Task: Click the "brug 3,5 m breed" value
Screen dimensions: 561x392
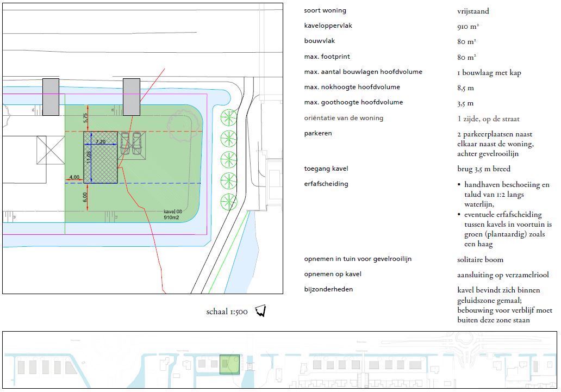Action: click(x=484, y=169)
